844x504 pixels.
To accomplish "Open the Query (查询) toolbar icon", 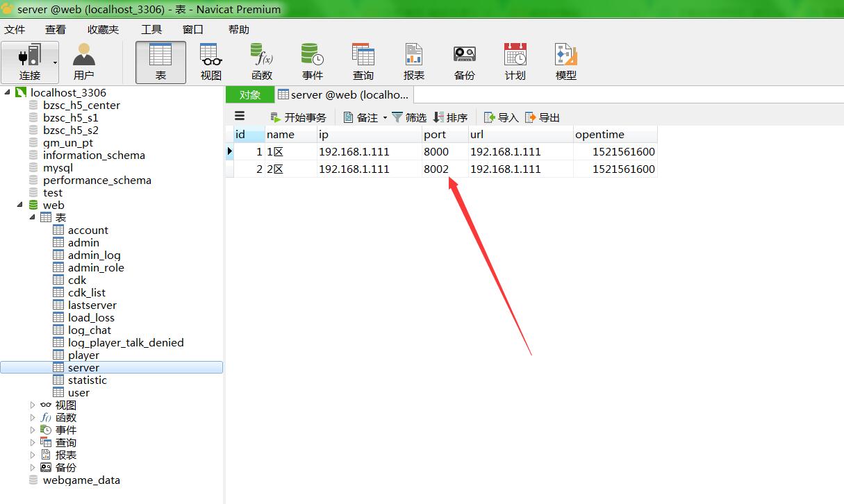I will [363, 62].
